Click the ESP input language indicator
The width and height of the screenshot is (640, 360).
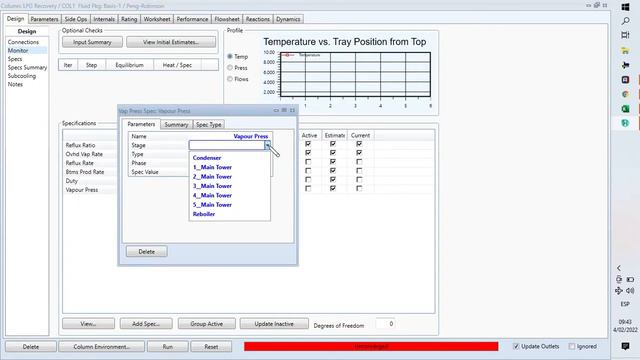(x=625, y=304)
